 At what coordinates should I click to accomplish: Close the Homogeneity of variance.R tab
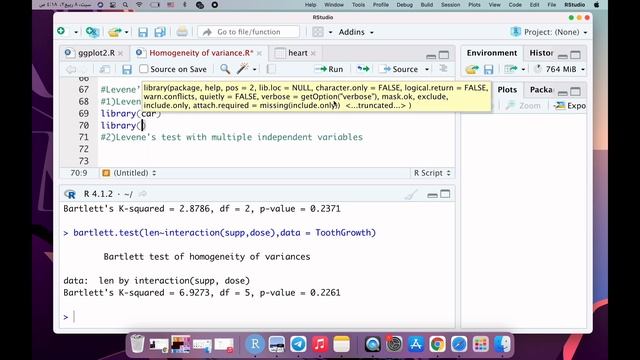[260, 53]
